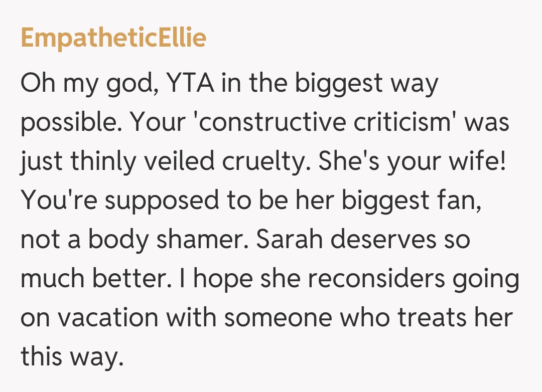Click the word 'cruelty' in the comment
This screenshot has height=392, width=542.
257,161
